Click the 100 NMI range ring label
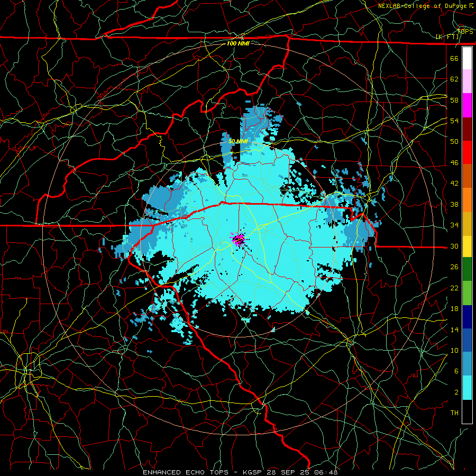This screenshot has width=476, height=476. point(238,43)
